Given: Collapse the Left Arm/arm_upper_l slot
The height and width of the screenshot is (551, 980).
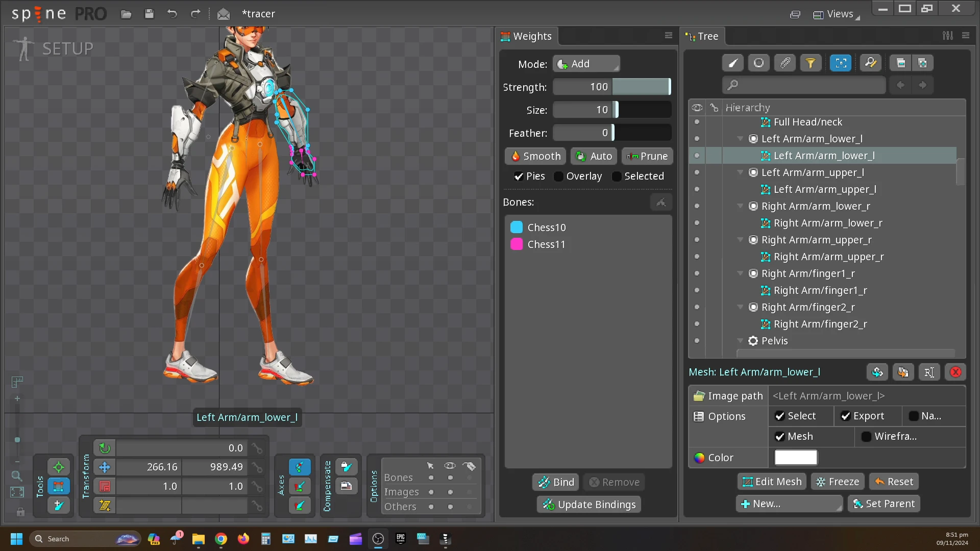Looking at the screenshot, I should [x=740, y=172].
